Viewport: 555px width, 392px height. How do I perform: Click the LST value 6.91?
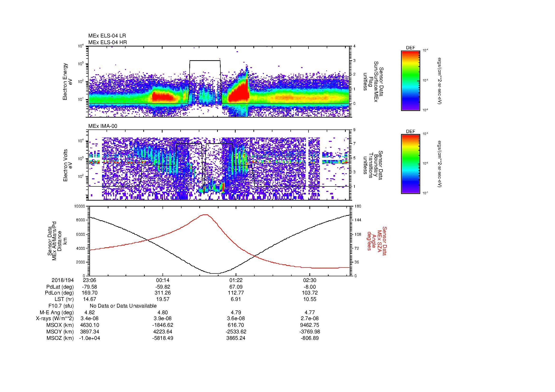[x=236, y=299]
